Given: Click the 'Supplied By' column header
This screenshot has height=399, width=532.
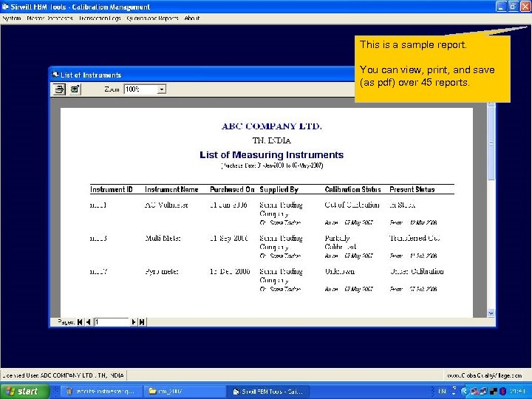Looking at the screenshot, I should (x=279, y=189).
